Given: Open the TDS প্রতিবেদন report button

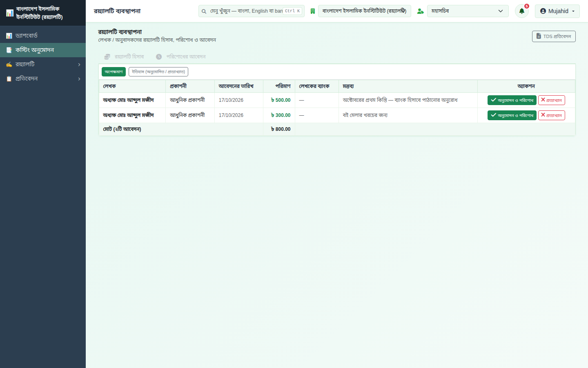Looking at the screenshot, I should [554, 36].
